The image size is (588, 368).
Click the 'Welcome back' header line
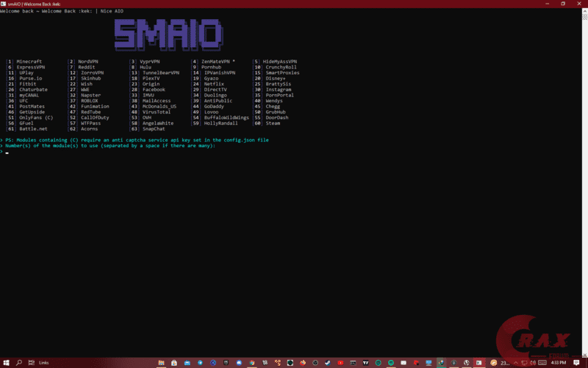(x=62, y=11)
